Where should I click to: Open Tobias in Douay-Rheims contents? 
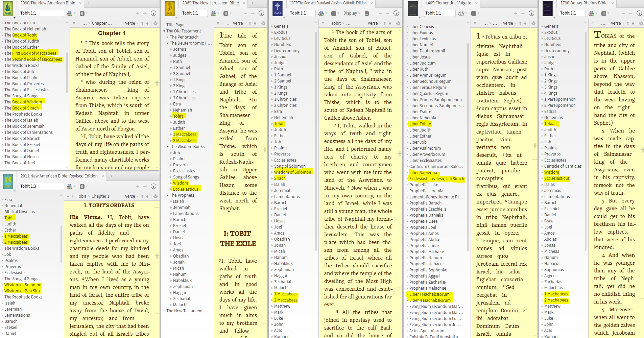(550, 124)
